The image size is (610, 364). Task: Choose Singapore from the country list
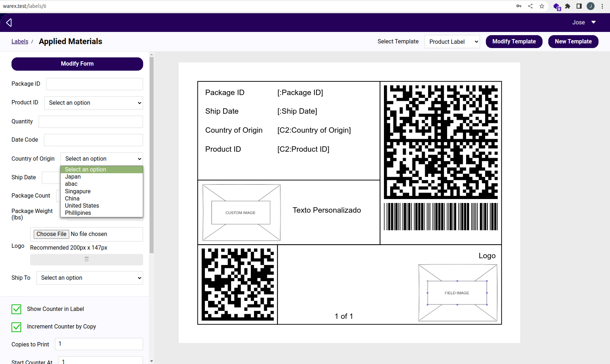click(78, 192)
